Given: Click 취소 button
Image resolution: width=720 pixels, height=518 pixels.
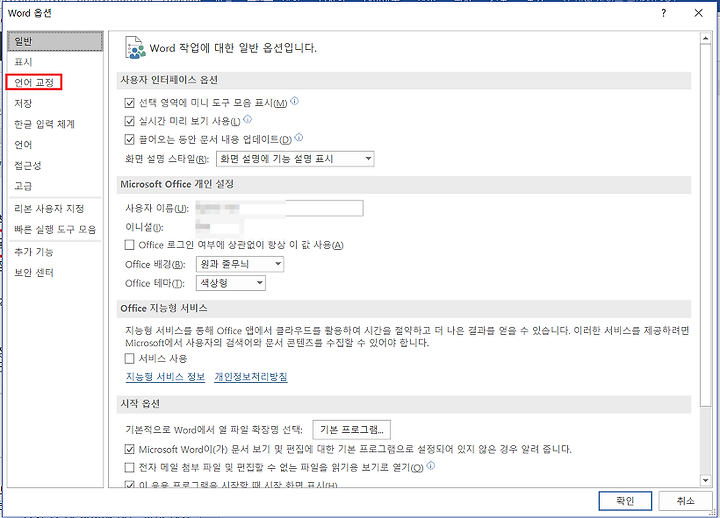Looking at the screenshot, I should coord(686,501).
